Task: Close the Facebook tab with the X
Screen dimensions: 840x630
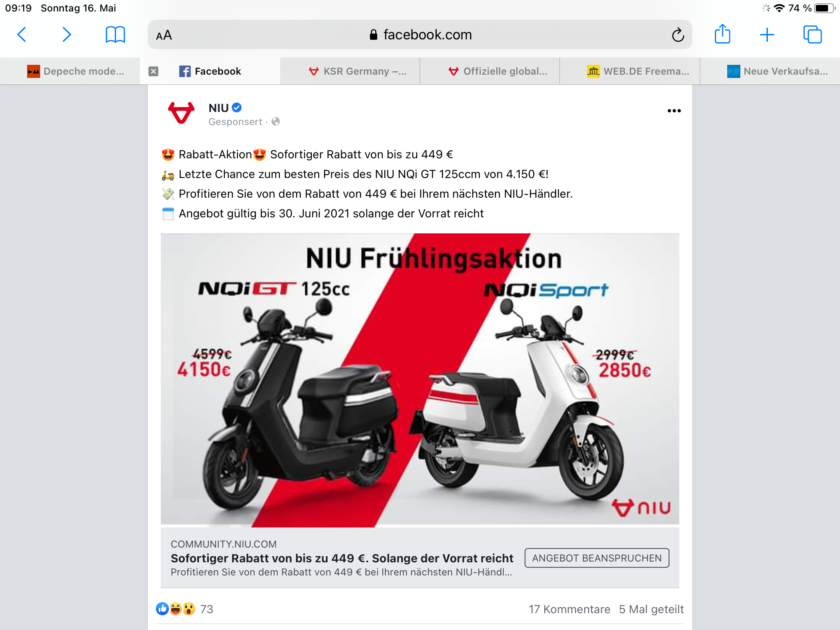Action: [153, 71]
